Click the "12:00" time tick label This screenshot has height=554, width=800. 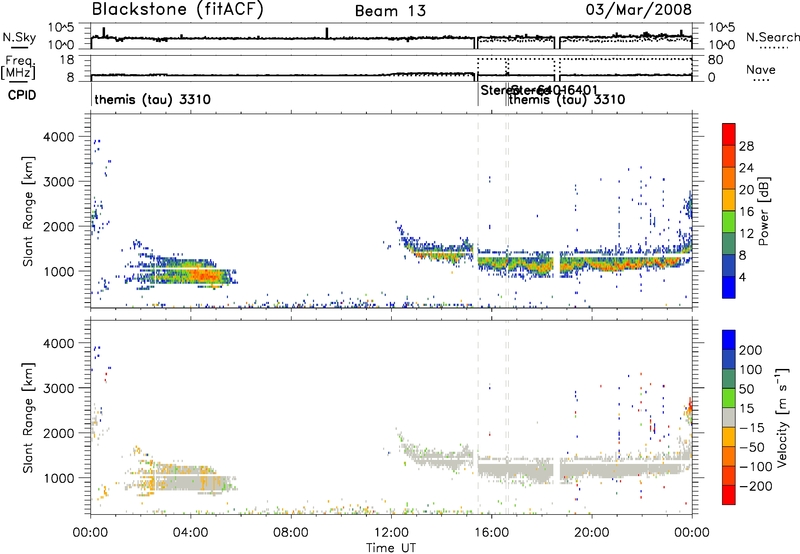391,533
